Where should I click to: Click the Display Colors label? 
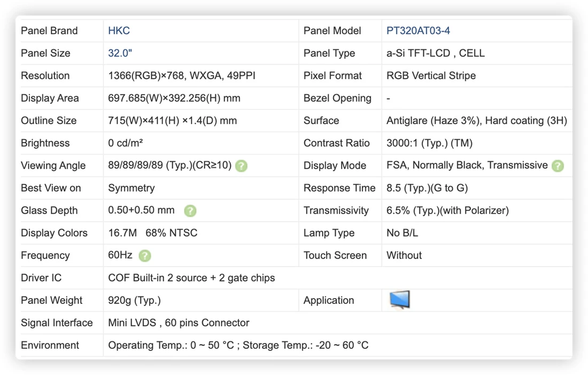tap(54, 233)
